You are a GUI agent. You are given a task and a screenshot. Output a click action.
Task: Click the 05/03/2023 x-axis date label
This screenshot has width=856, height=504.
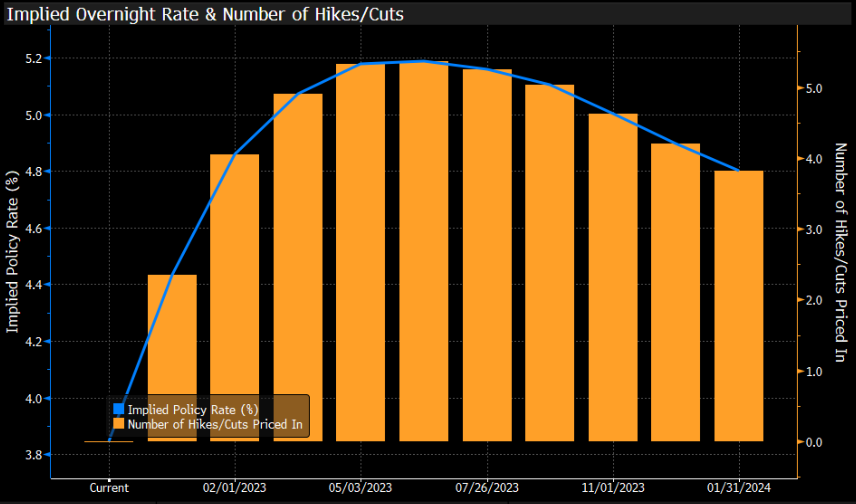pos(360,488)
